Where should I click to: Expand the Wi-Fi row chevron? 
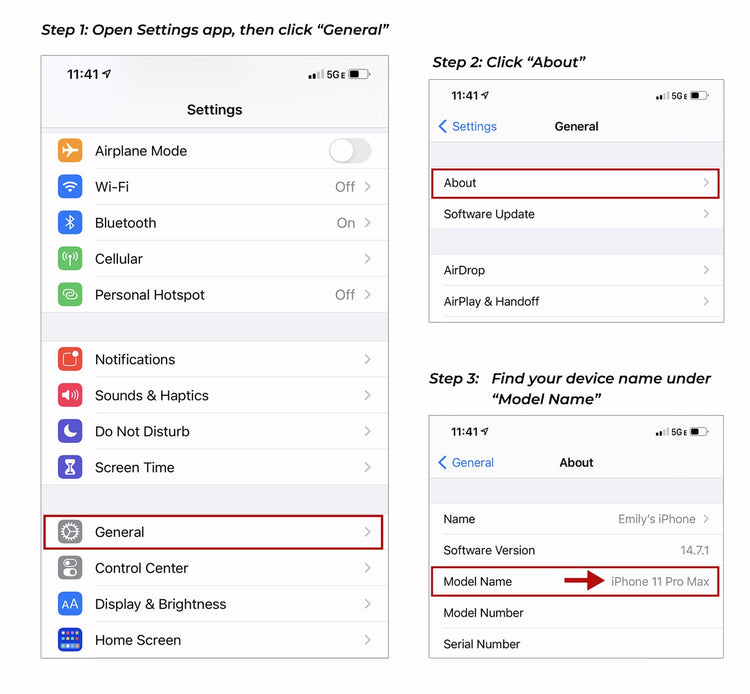coord(368,187)
